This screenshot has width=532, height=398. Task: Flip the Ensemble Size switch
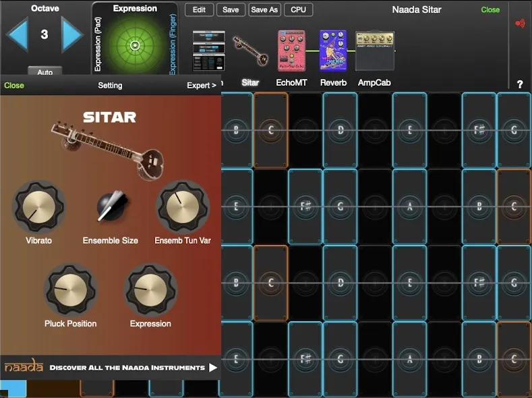(112, 206)
